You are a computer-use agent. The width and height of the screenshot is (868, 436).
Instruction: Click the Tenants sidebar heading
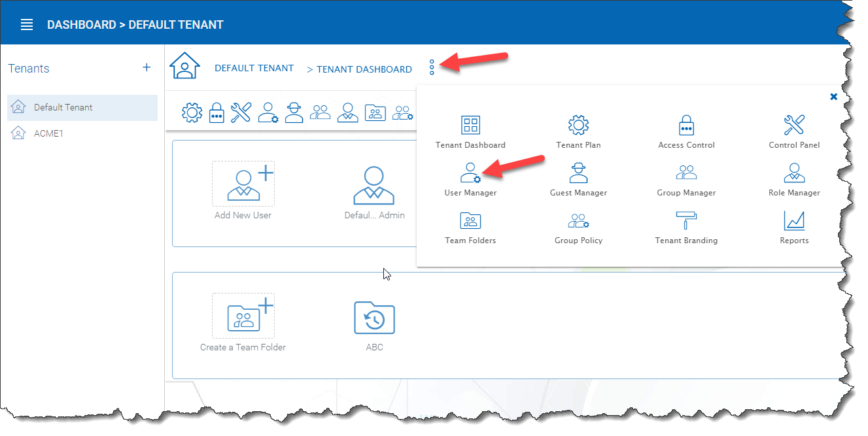click(x=29, y=69)
